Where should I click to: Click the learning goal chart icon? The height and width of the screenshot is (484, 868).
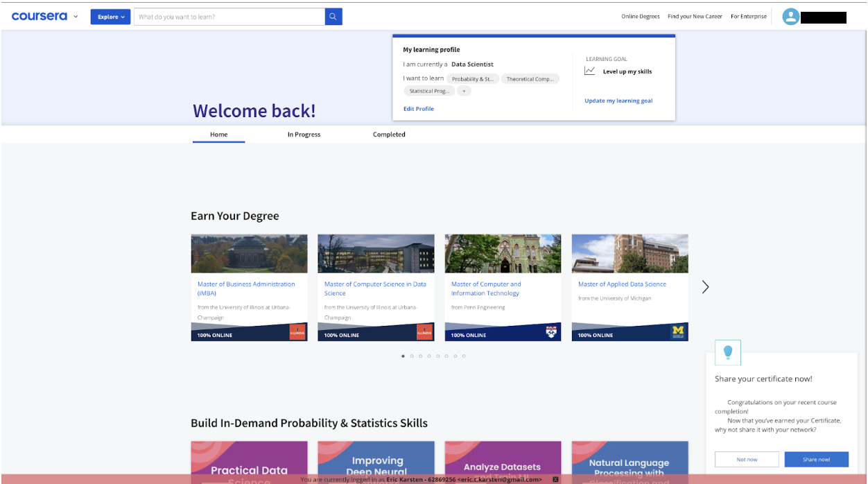[590, 71]
